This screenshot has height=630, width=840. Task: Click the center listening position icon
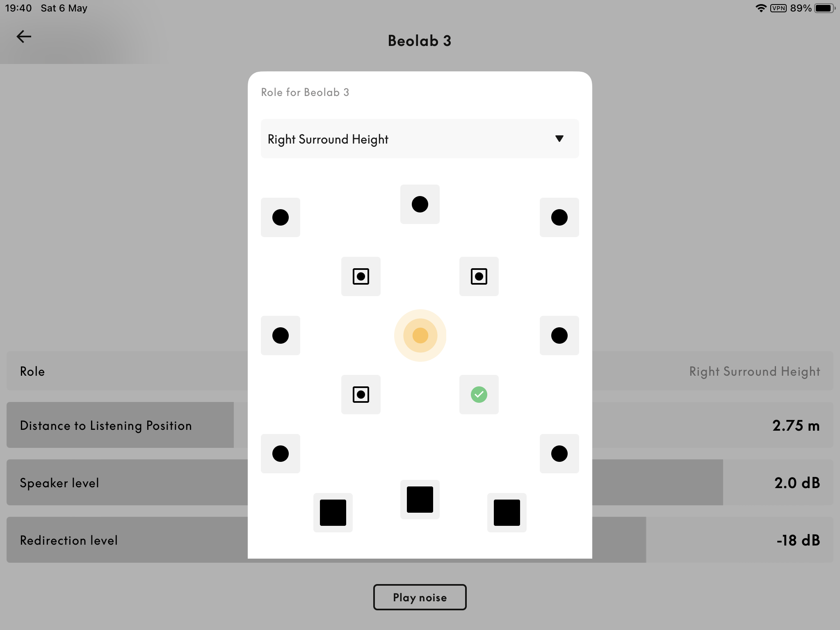(x=420, y=336)
